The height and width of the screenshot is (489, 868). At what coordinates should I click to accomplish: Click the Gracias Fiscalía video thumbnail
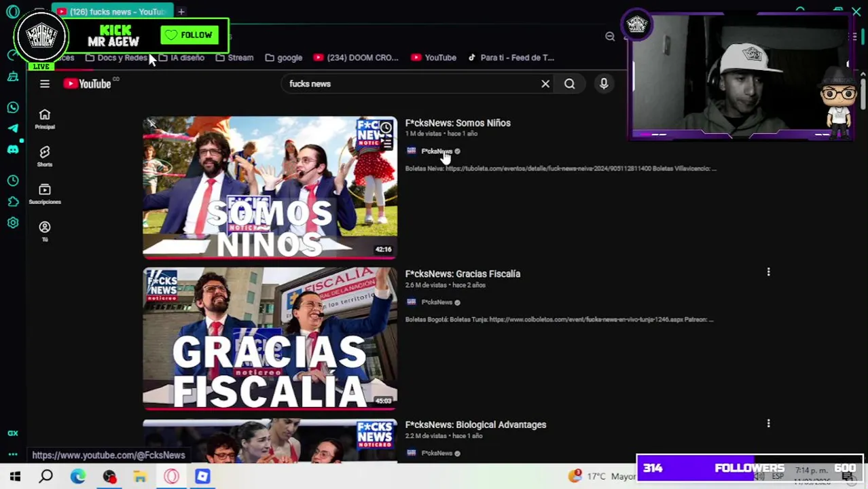point(270,339)
